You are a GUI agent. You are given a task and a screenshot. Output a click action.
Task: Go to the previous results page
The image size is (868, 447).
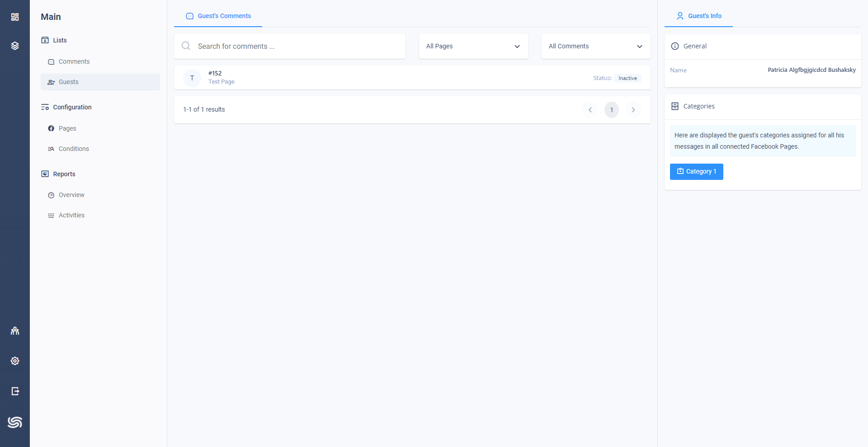pos(590,110)
